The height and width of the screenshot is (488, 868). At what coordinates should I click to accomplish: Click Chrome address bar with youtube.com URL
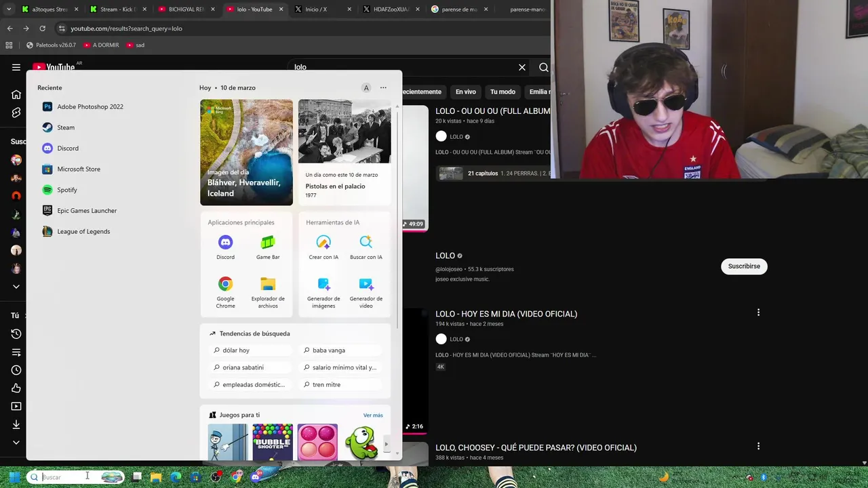point(298,28)
